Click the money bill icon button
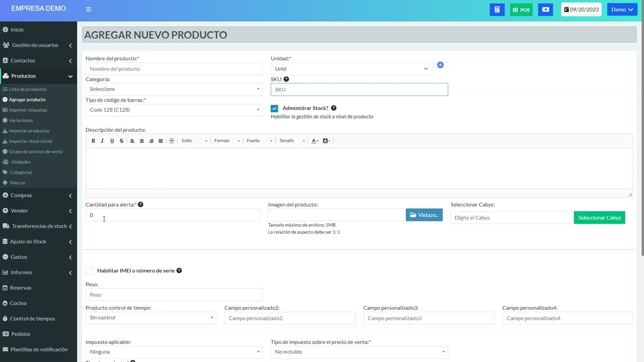This screenshot has width=644, height=362. [x=545, y=10]
